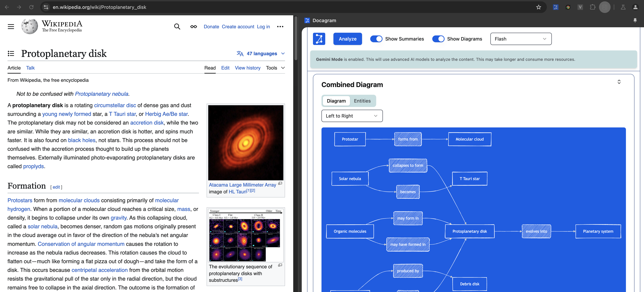This screenshot has width=644, height=292.
Task: Click the Docagram logo icon in panel
Action: [x=319, y=39]
